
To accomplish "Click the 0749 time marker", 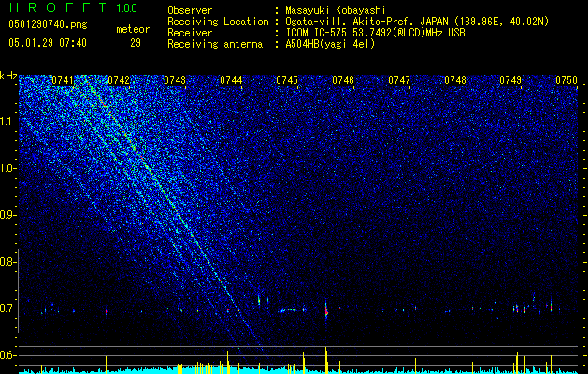I will (x=510, y=80).
